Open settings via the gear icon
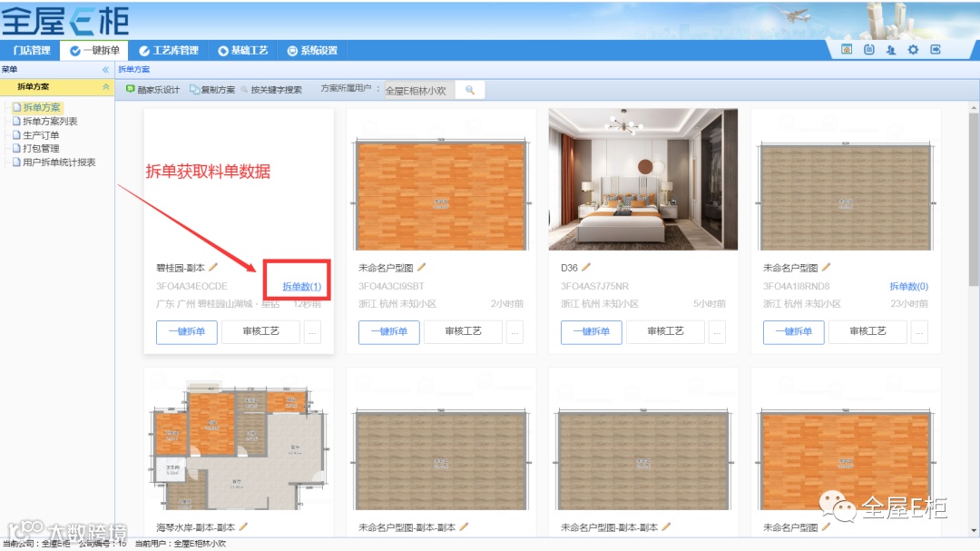The width and height of the screenshot is (980, 551). pyautogui.click(x=913, y=49)
